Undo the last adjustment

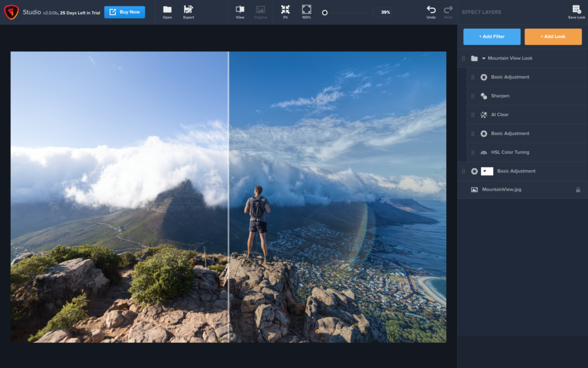pos(430,11)
